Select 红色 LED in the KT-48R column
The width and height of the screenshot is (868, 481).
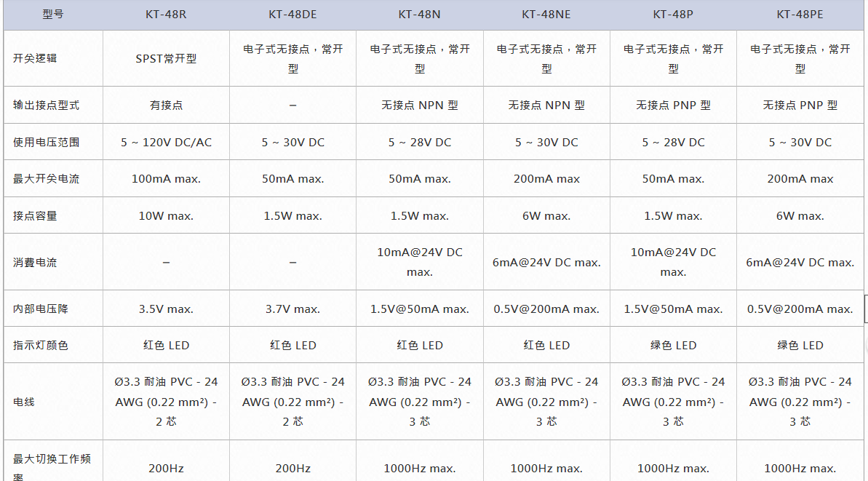(166, 346)
